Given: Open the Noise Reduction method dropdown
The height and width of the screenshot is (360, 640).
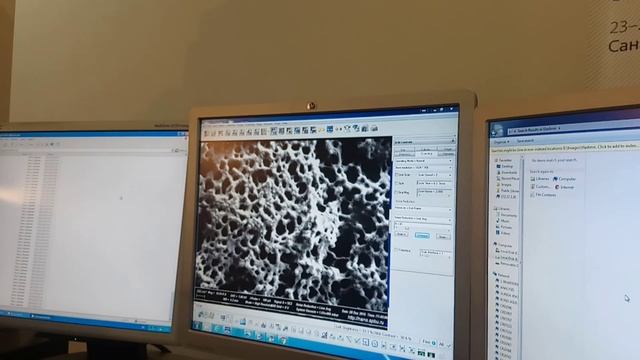Looking at the screenshot, I should [x=423, y=219].
